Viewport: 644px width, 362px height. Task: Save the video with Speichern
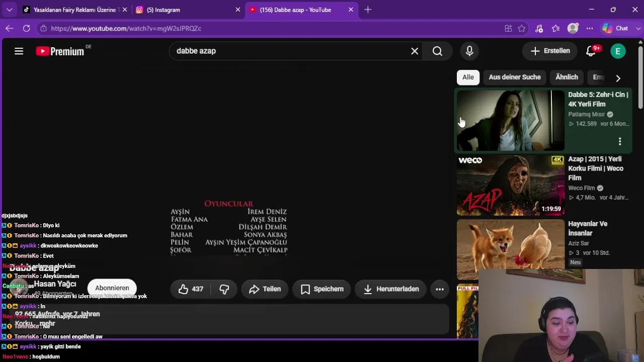pyautogui.click(x=321, y=289)
